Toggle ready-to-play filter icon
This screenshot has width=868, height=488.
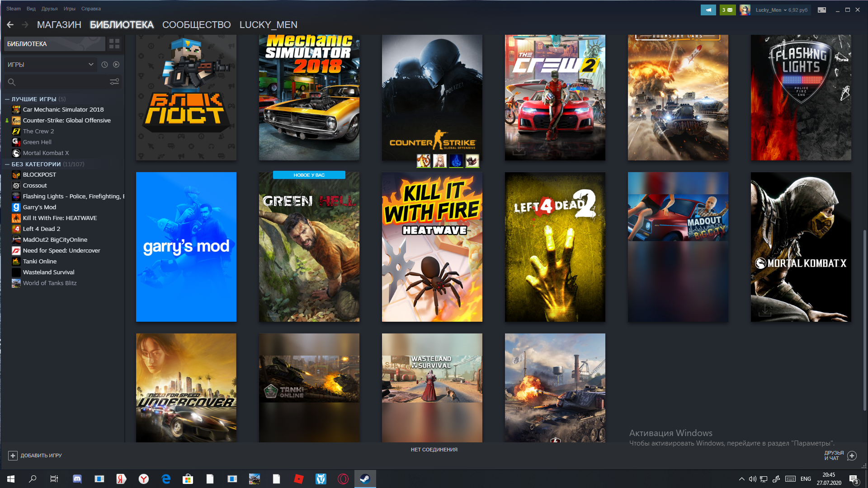tap(116, 65)
